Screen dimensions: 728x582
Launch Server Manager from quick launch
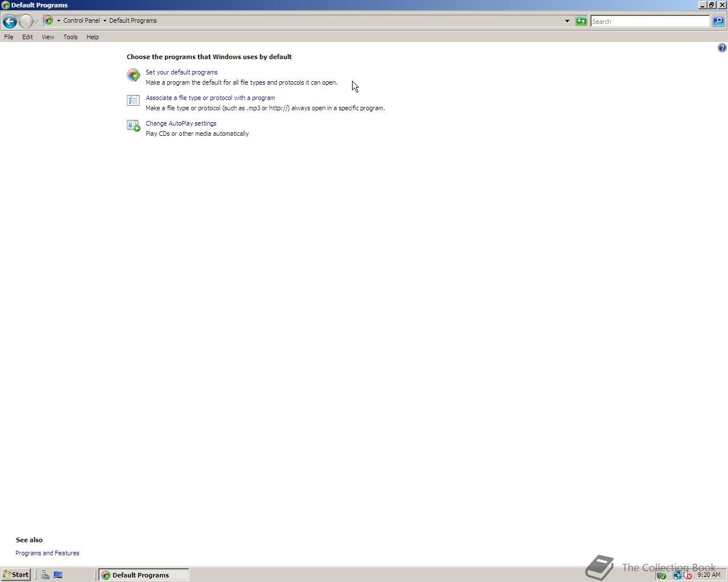[x=45, y=575]
